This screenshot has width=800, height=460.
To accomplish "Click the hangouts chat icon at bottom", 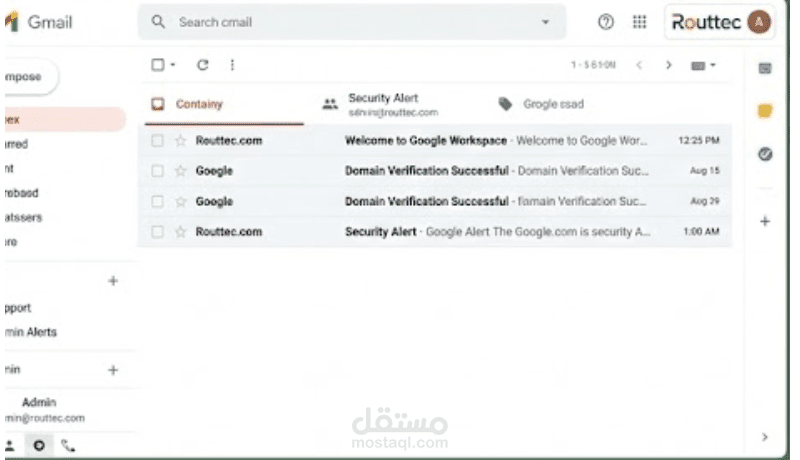I will click(x=39, y=446).
